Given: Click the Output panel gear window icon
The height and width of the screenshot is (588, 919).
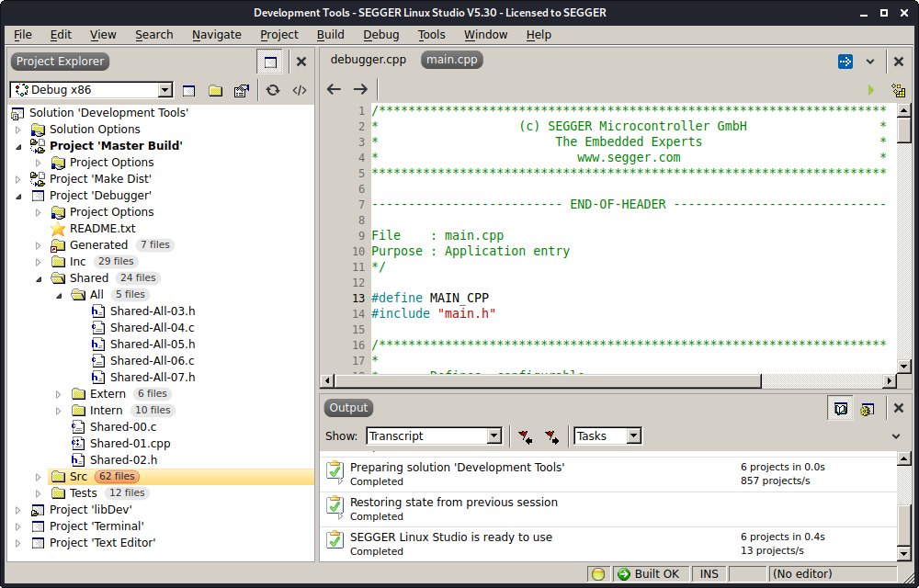Looking at the screenshot, I should [868, 409].
